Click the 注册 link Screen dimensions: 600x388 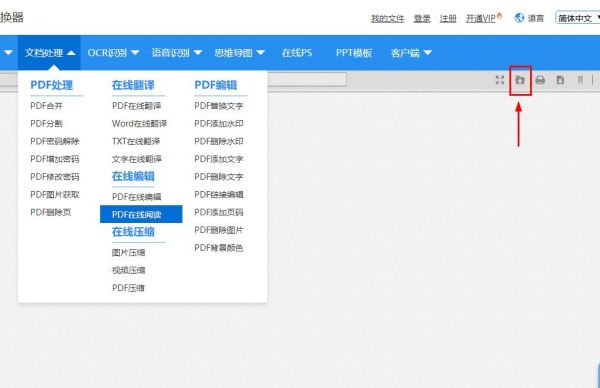448,18
